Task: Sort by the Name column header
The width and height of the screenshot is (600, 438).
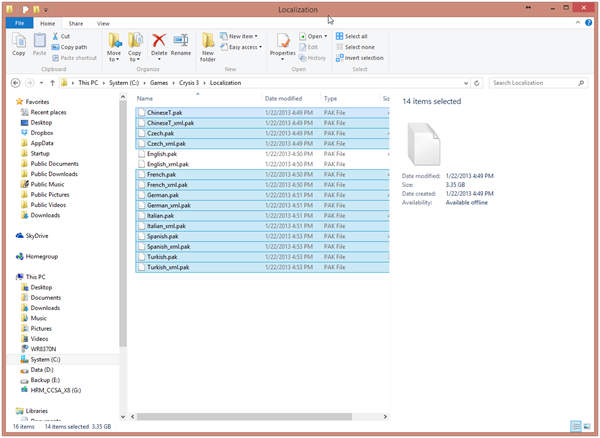Action: coord(198,98)
